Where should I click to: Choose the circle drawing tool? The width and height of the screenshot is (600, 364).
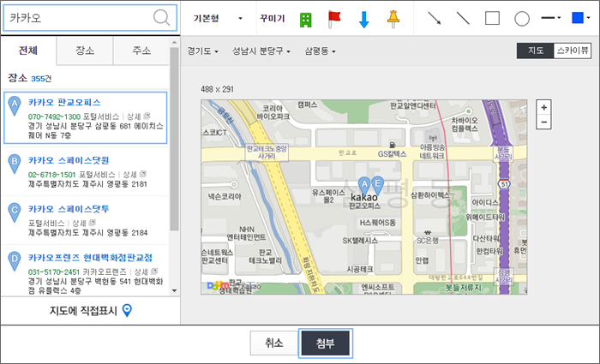[x=522, y=18]
